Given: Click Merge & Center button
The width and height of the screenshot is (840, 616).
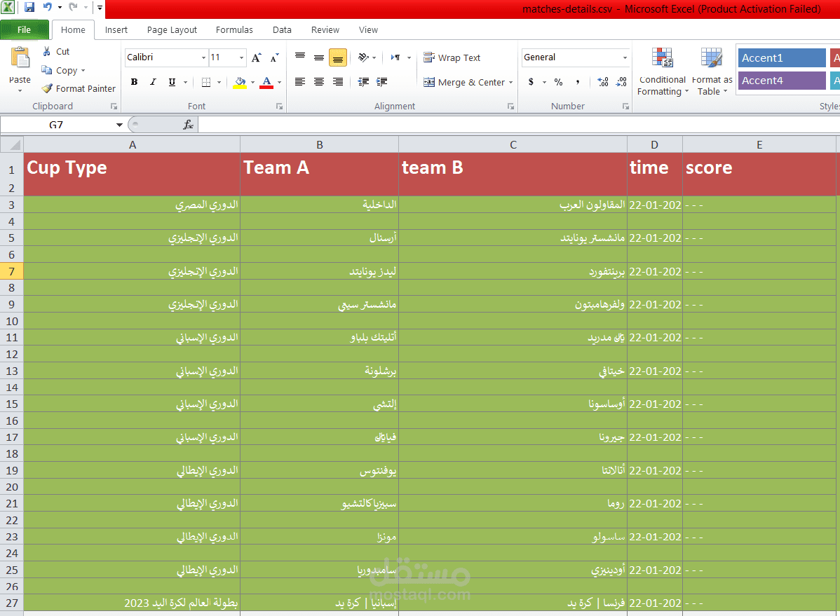Looking at the screenshot, I should point(464,82).
